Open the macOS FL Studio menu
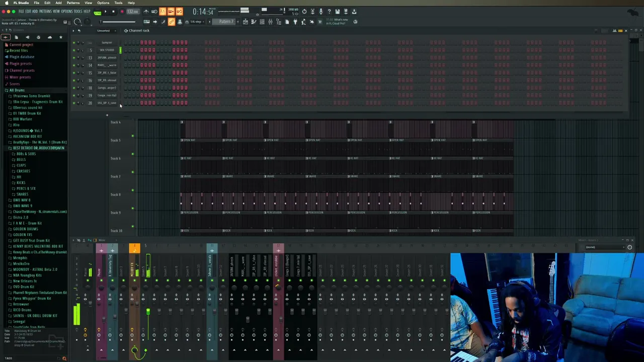Image resolution: width=644 pixels, height=362 pixels. tap(21, 3)
